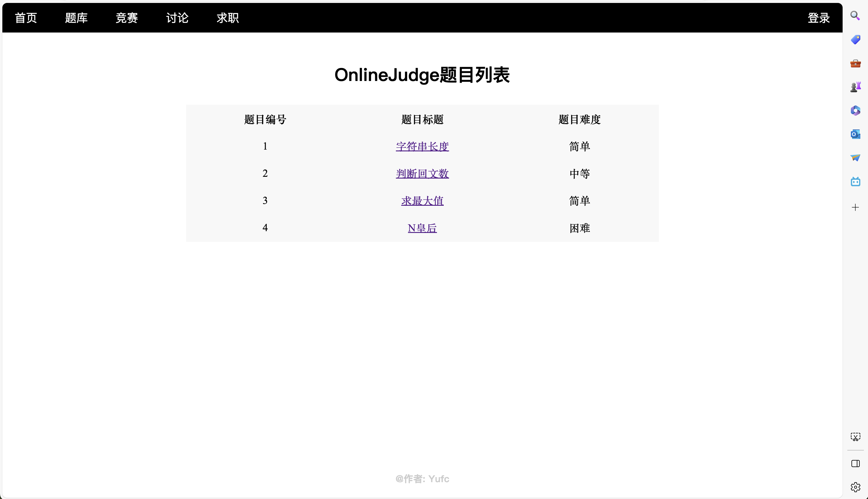
Task: Go to 首页 in the navigation bar
Action: (x=26, y=18)
